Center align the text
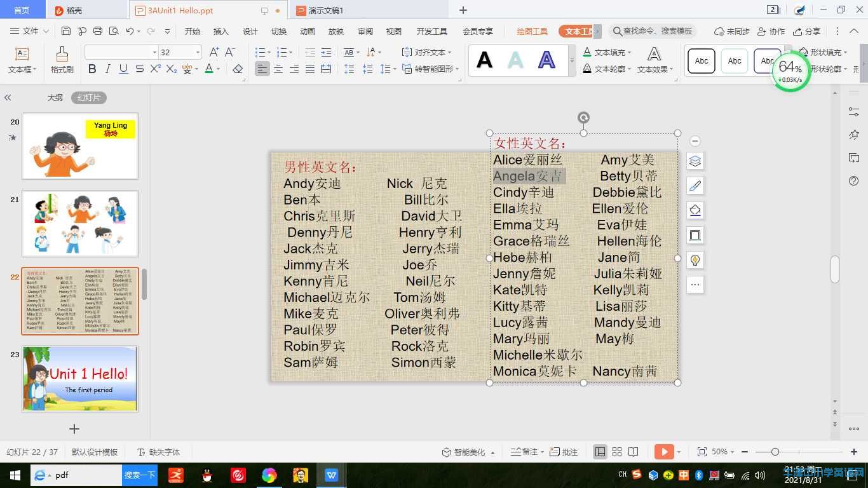 pyautogui.click(x=278, y=69)
